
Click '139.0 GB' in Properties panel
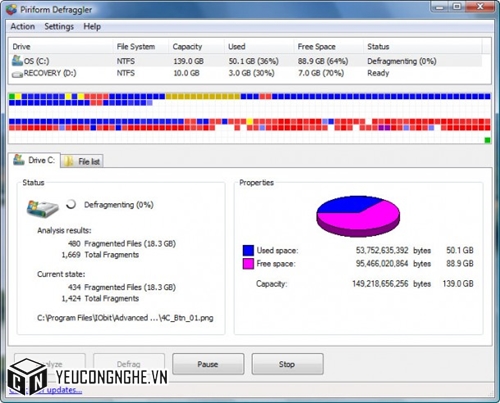click(x=458, y=284)
